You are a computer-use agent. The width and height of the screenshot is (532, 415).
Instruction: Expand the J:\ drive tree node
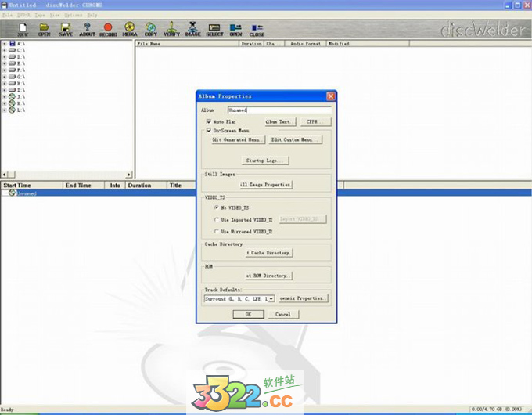pyautogui.click(x=5, y=97)
